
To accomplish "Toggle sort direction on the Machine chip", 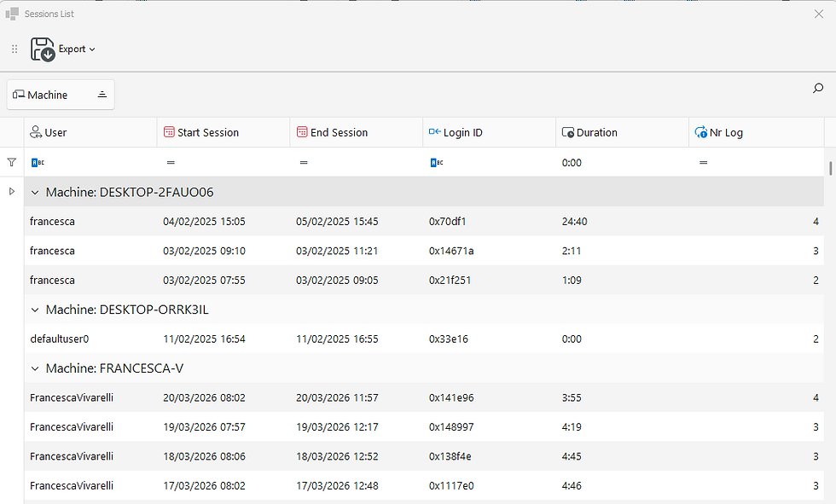I will pos(102,94).
